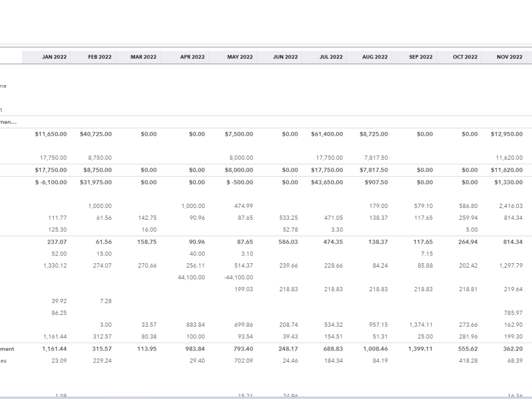
Task: Click the 86.25 amount in January
Action: [x=59, y=313]
